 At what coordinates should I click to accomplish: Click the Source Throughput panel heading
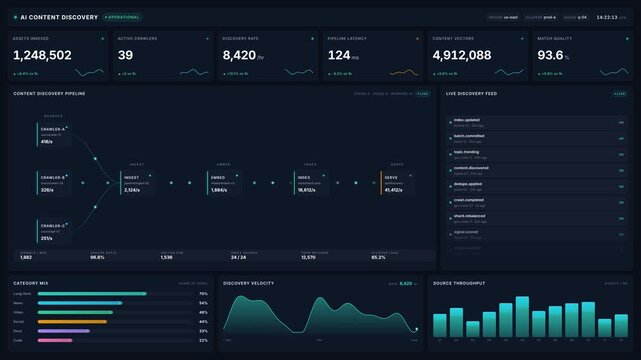[459, 283]
